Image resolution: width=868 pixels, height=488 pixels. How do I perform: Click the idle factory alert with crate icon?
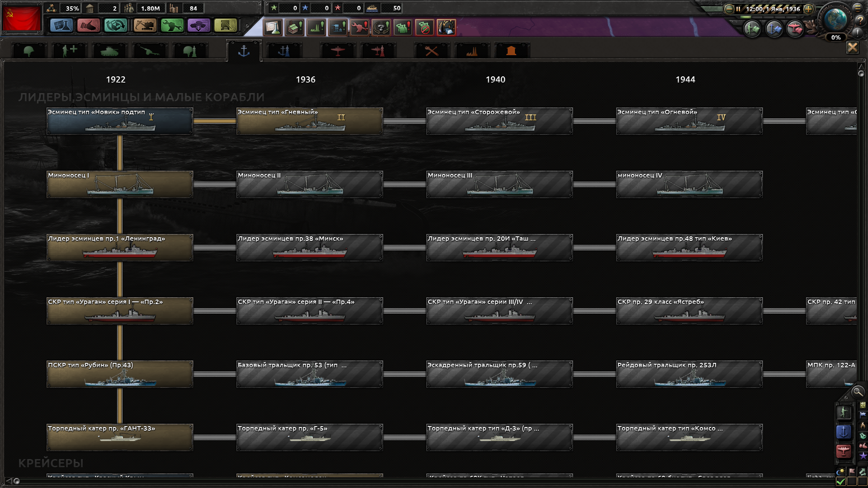tap(295, 28)
